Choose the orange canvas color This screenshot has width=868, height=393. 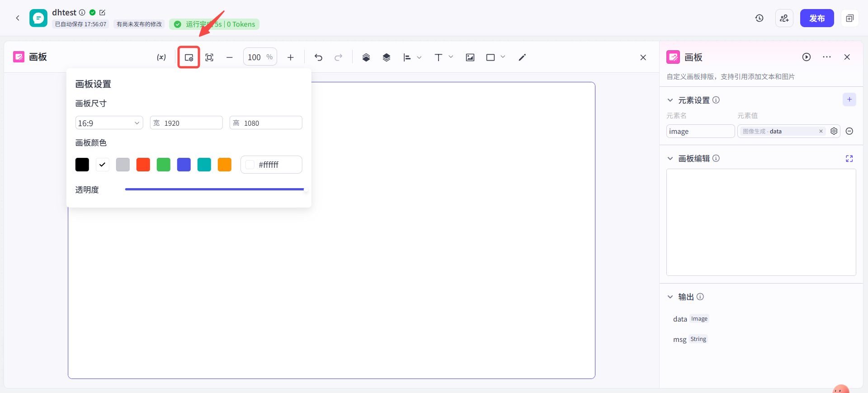click(225, 165)
